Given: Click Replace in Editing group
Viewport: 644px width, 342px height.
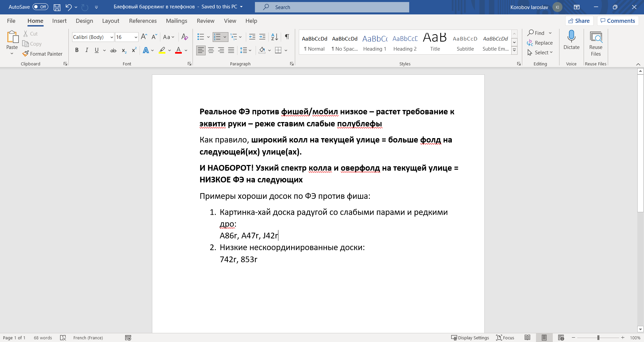Looking at the screenshot, I should click(540, 43).
